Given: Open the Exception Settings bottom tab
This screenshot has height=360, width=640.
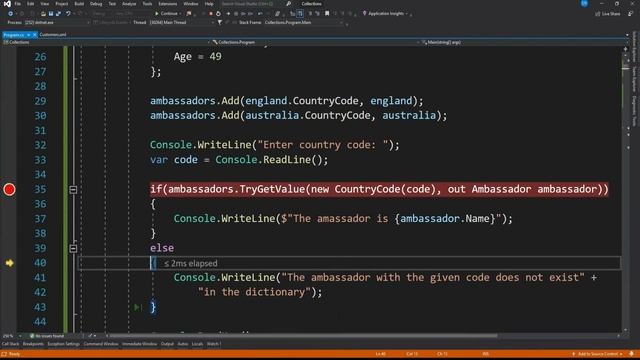Looking at the screenshot, I should 63,344.
